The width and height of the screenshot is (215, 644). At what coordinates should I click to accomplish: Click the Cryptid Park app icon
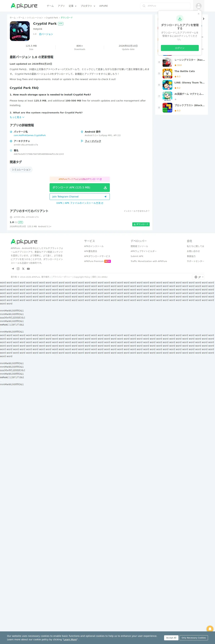(20, 31)
